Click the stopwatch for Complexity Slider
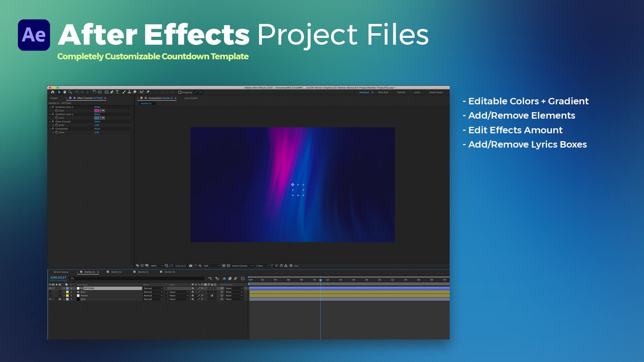Viewport: 644px width, 362px height. click(57, 132)
